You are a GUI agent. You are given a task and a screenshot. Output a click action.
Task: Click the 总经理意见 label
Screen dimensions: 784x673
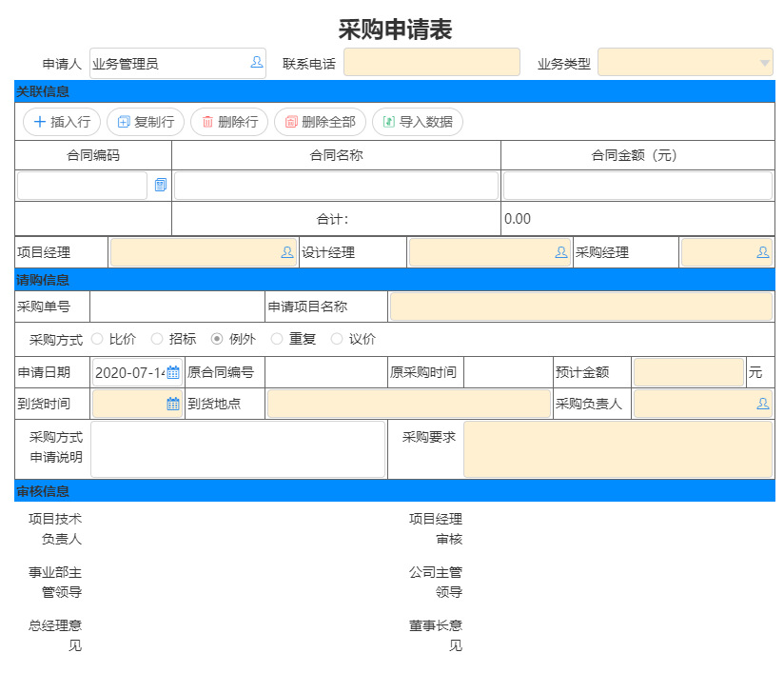[x=55, y=636]
